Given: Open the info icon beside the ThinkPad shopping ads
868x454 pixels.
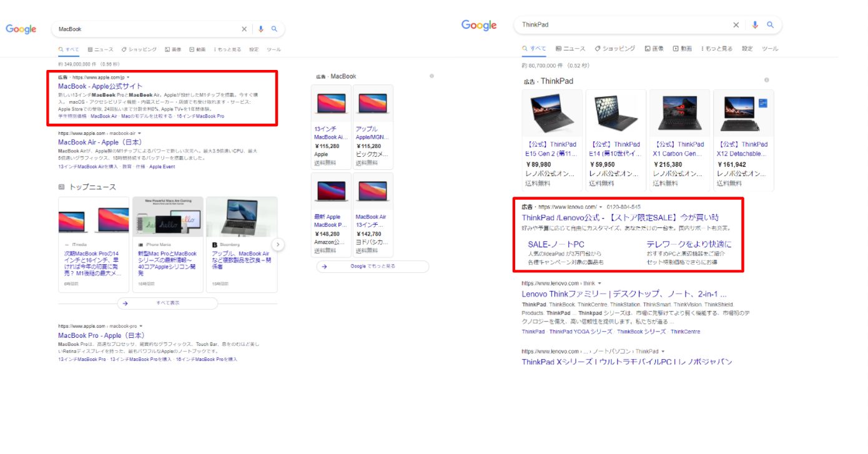Looking at the screenshot, I should [x=766, y=80].
